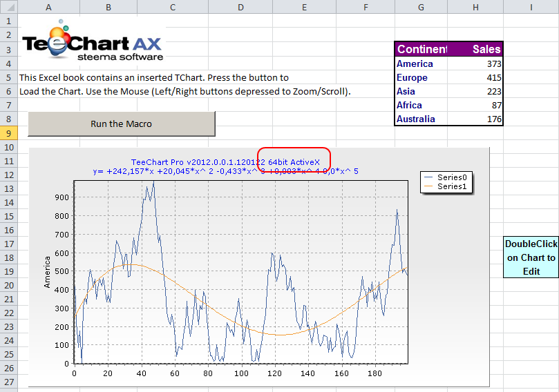Click the 900 label on vertical axis
The width and height of the screenshot is (559, 392).
[61, 197]
